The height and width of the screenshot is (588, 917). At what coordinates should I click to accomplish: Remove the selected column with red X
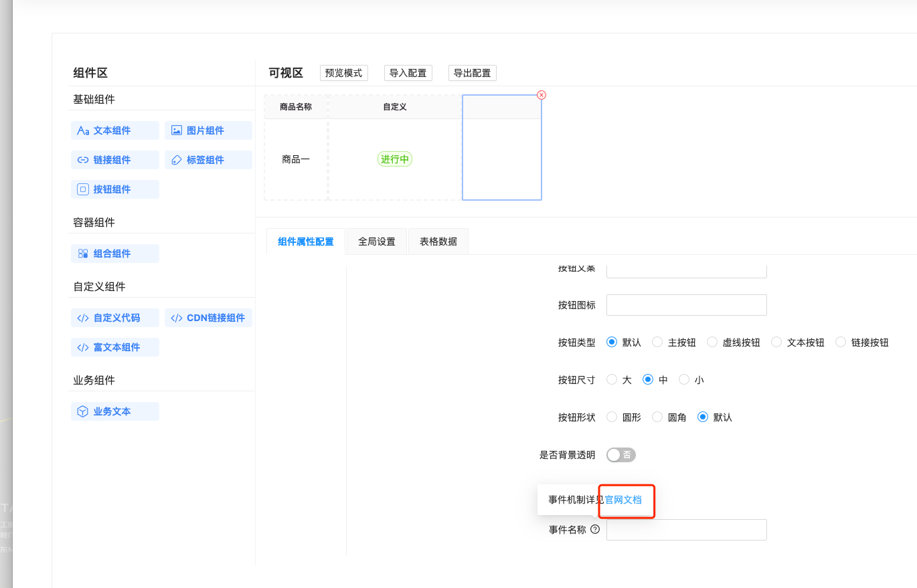541,95
